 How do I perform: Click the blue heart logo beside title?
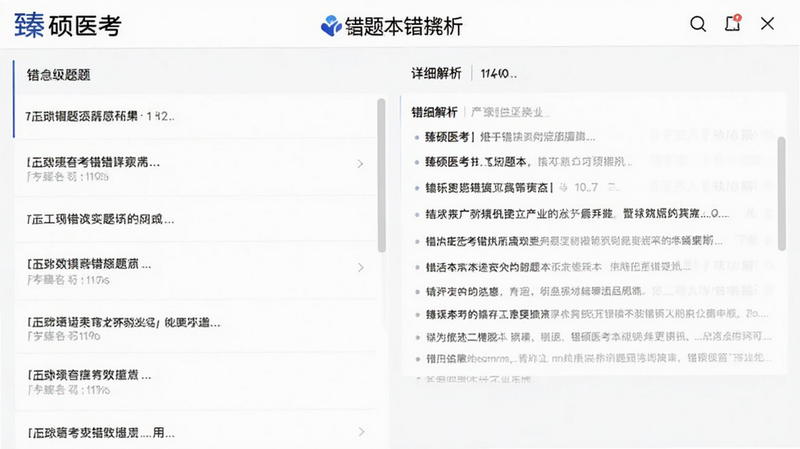click(331, 26)
